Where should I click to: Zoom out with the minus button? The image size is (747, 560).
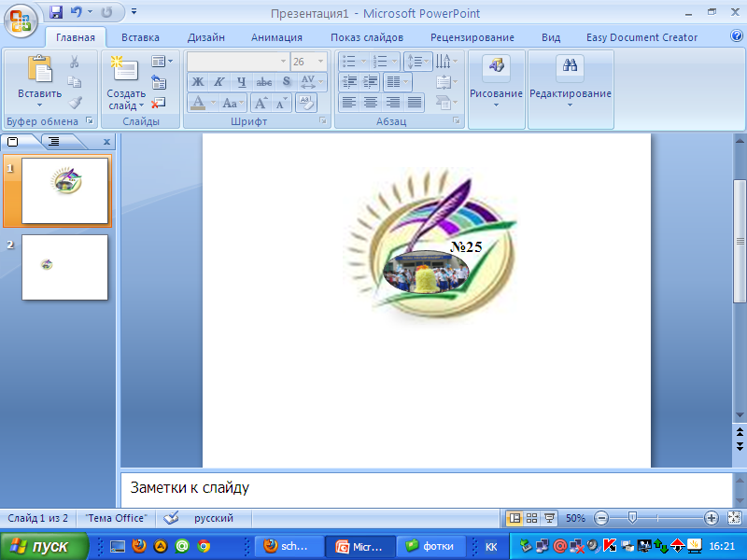pyautogui.click(x=601, y=518)
